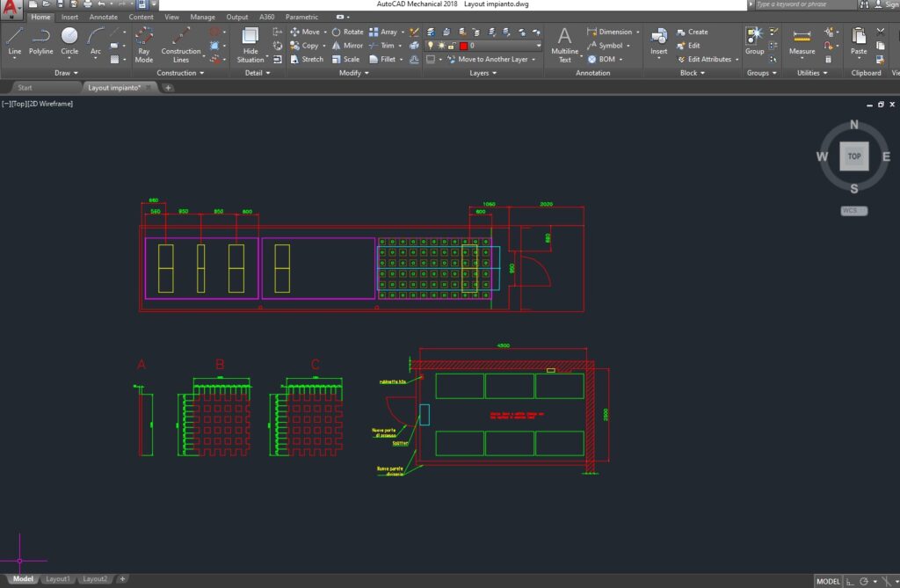
Task: Click the Array tool
Action: (x=383, y=33)
